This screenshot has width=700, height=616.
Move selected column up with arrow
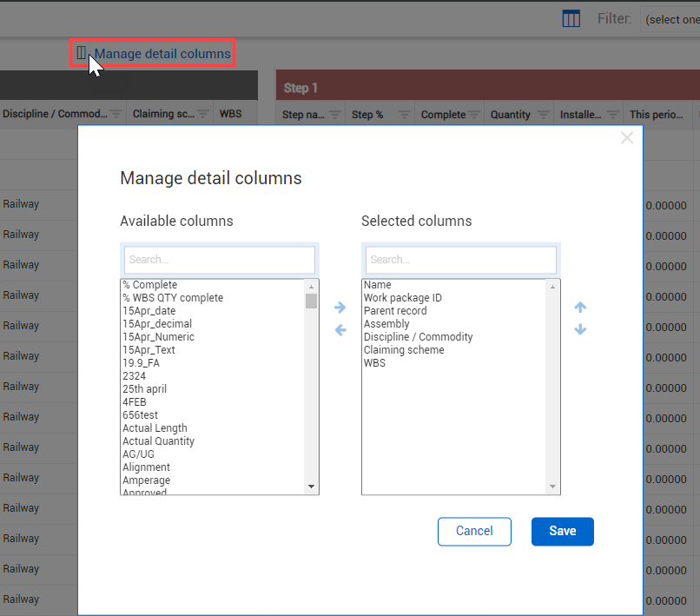pos(581,308)
